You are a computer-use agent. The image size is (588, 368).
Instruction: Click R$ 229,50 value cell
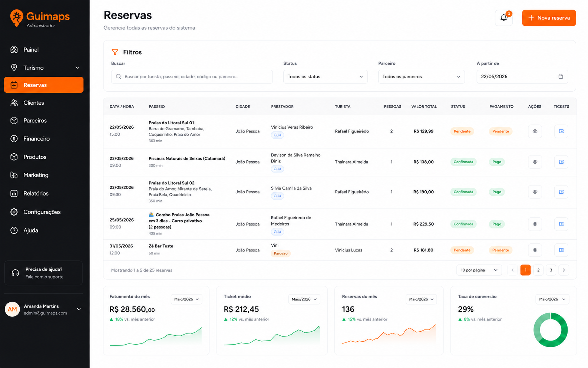click(x=423, y=224)
